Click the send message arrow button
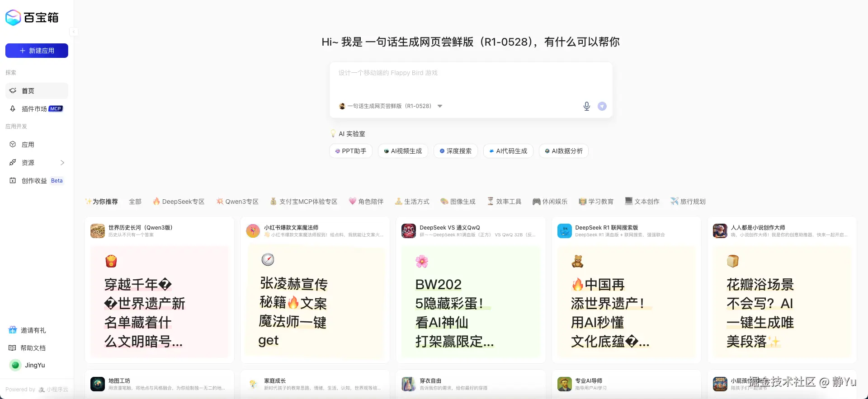 pos(602,106)
